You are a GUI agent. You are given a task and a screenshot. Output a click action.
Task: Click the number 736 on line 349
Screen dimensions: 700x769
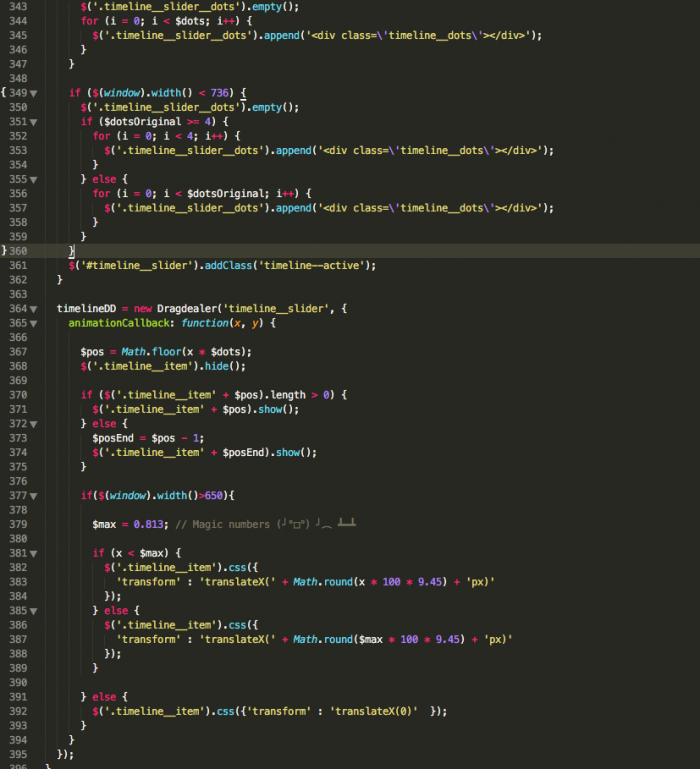pyautogui.click(x=220, y=93)
